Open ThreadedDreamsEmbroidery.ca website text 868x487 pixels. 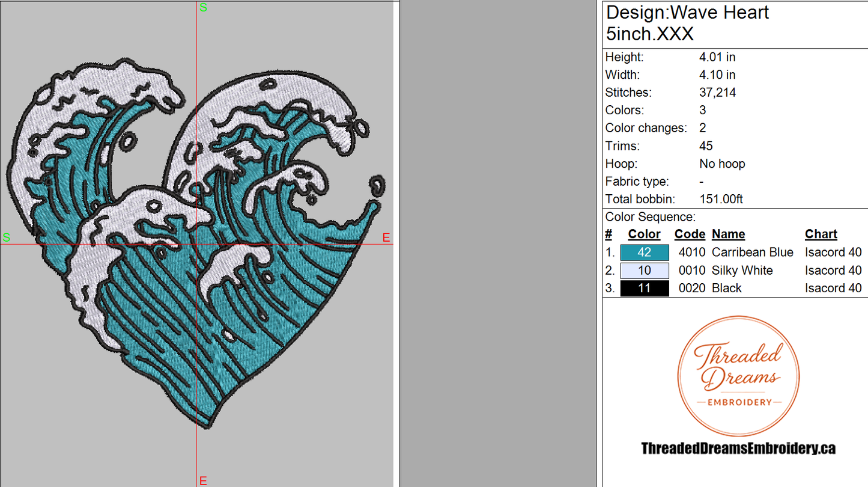(x=738, y=448)
